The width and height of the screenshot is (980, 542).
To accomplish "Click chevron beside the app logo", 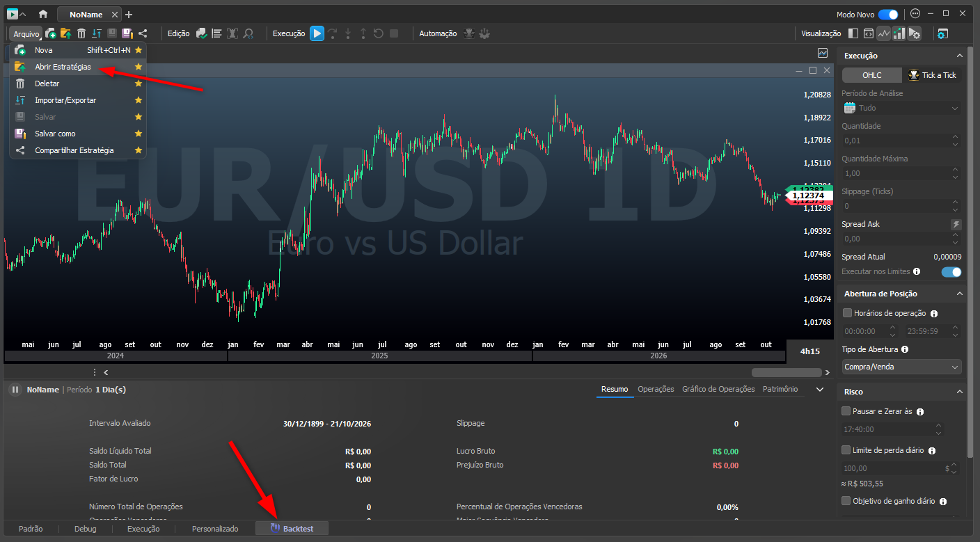I will [x=24, y=14].
